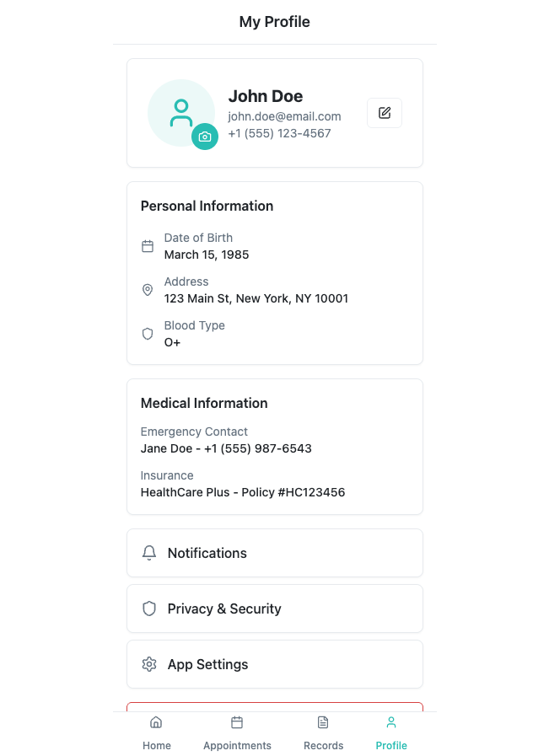Click the emergency contact Jane Doe entry

tap(226, 448)
